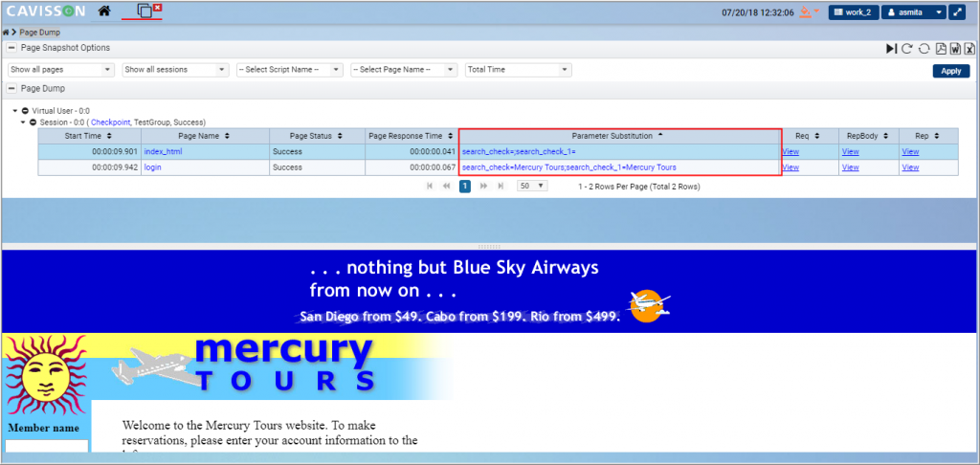The height and width of the screenshot is (465, 980).
Task: Open the orange paint bucket theme icon
Action: [806, 11]
